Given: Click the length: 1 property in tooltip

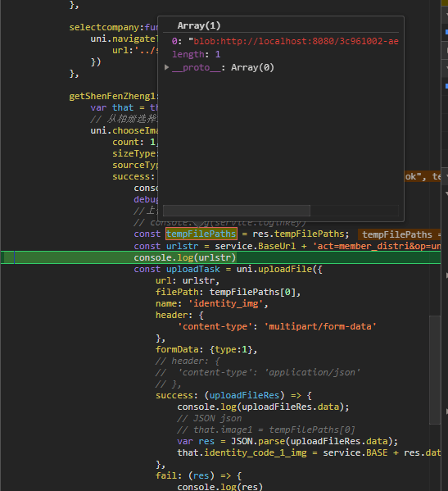Looking at the screenshot, I should (x=197, y=54).
